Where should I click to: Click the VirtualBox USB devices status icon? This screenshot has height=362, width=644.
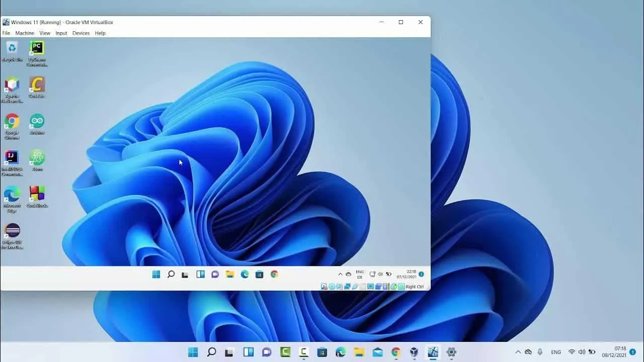point(355,286)
